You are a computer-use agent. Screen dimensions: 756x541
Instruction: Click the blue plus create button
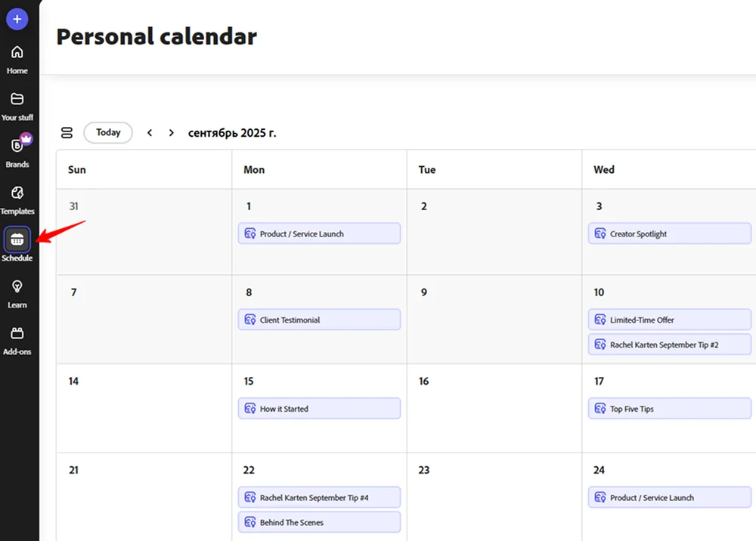pyautogui.click(x=17, y=19)
